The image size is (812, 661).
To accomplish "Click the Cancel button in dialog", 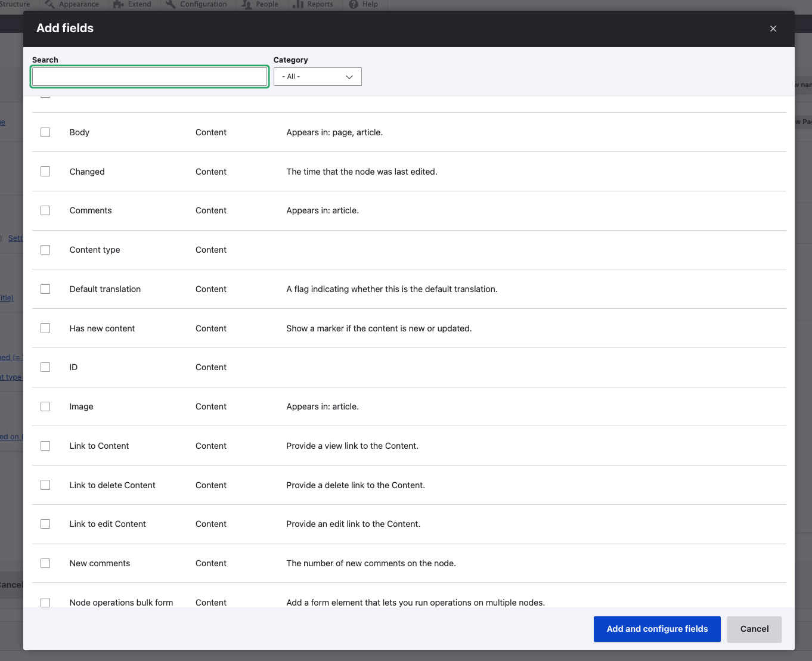I will click(754, 629).
